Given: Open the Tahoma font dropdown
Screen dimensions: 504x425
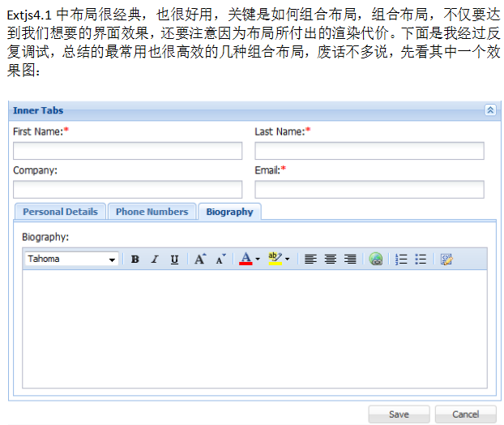Looking at the screenshot, I should (x=113, y=260).
